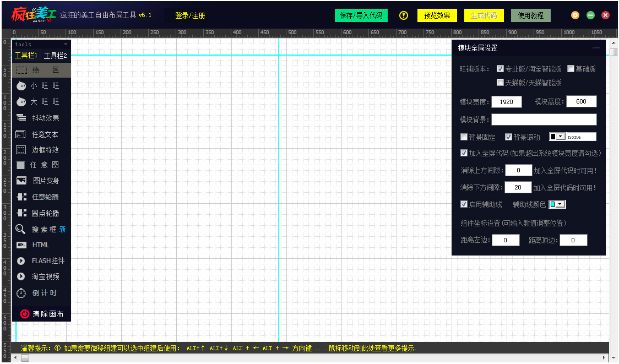Click the vertical scrollbar thumb

613,52
